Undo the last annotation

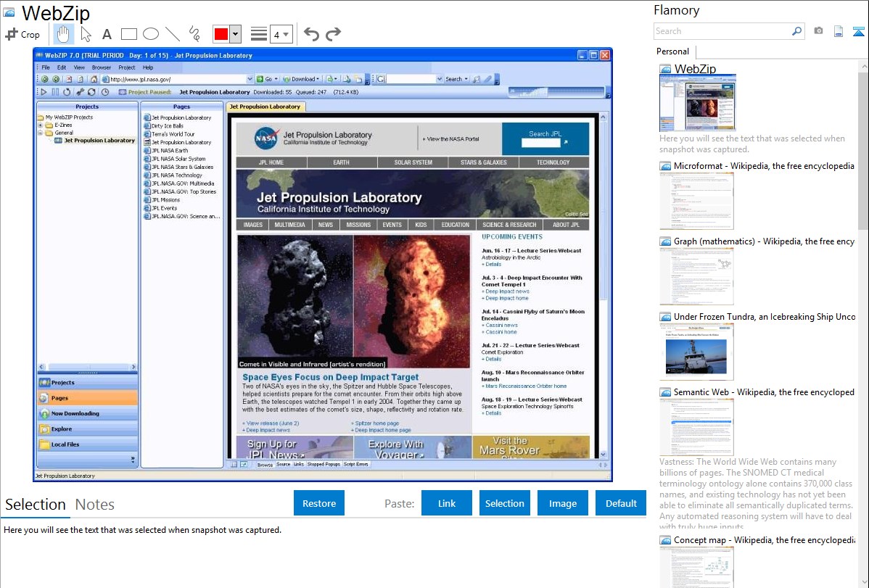click(311, 34)
